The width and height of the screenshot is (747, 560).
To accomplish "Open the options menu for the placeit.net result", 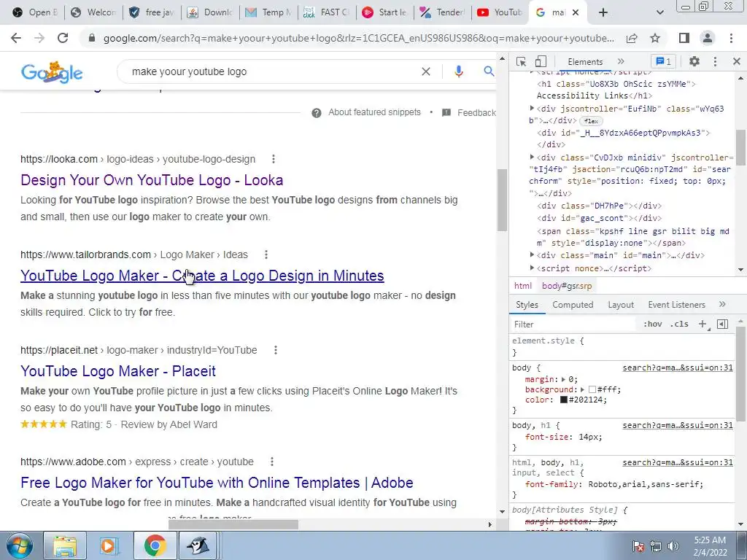I will [275, 350].
